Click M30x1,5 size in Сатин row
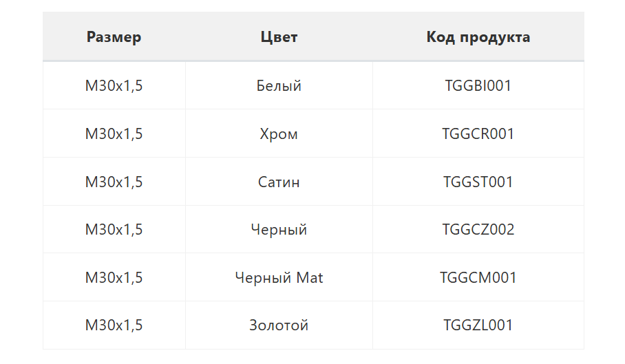 pyautogui.click(x=114, y=182)
